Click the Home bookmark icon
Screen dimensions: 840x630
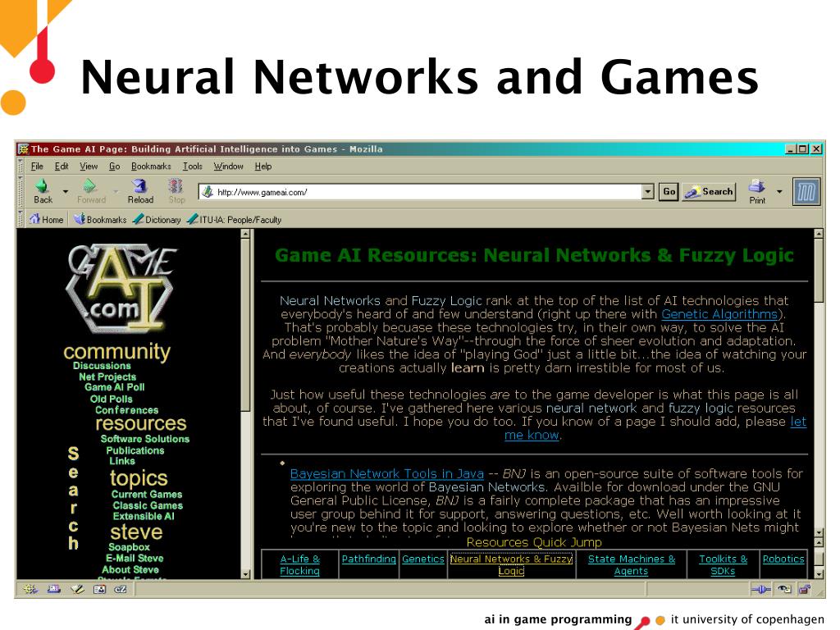(34, 219)
